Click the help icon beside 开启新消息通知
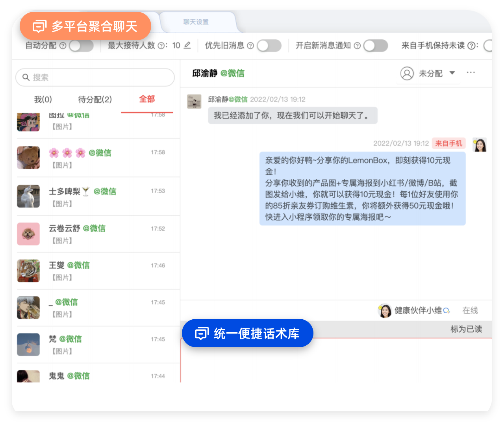The width and height of the screenshot is (504, 426). click(357, 46)
